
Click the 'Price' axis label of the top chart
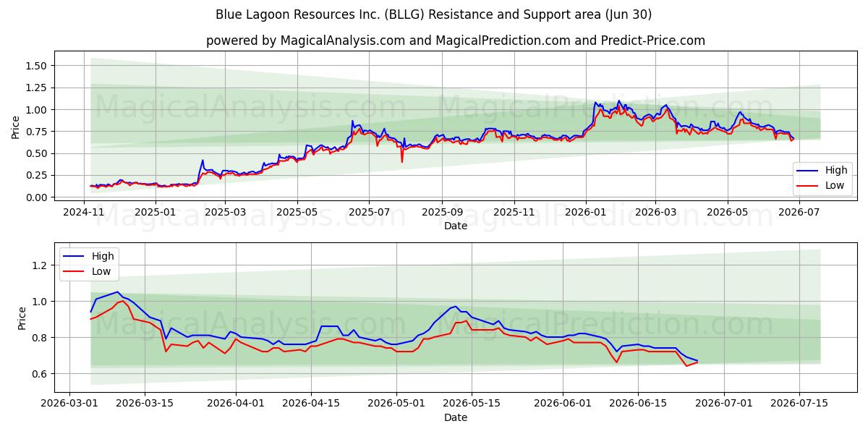click(16, 127)
